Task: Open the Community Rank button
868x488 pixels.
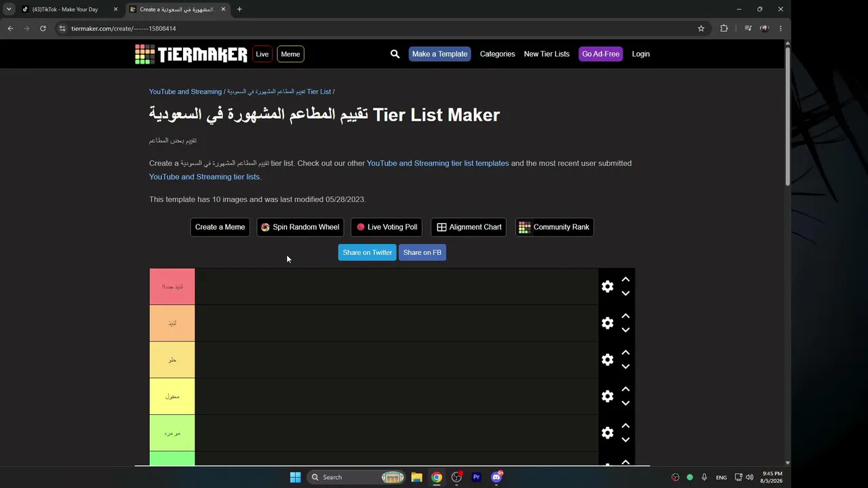Action: coord(554,227)
